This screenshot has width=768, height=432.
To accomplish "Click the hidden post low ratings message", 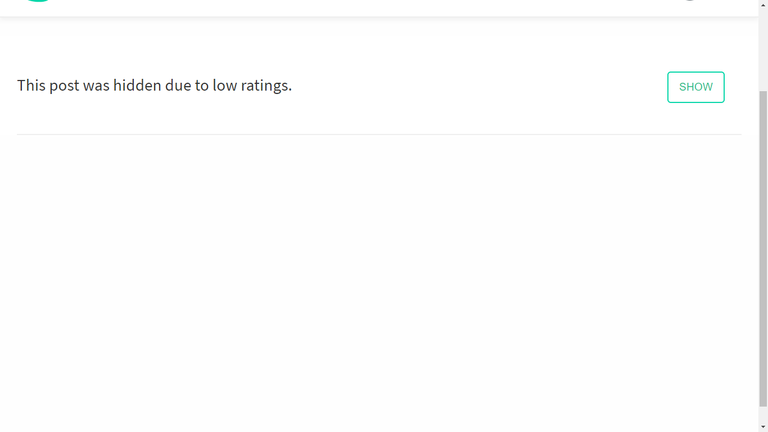I will pyautogui.click(x=154, y=86).
